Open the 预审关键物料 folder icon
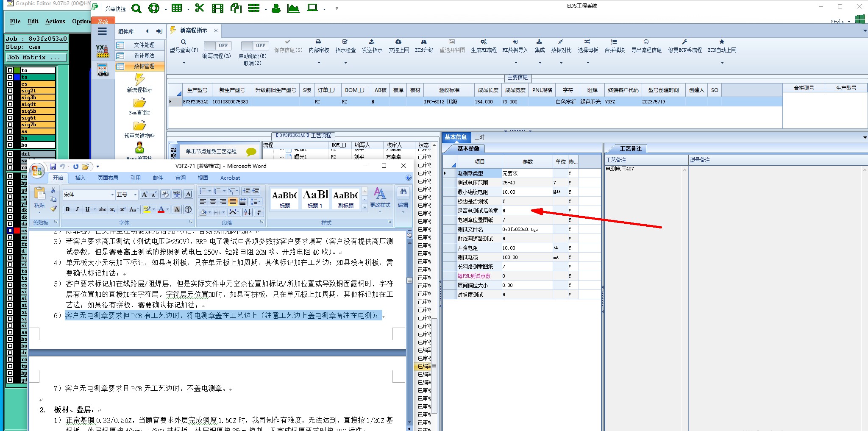The image size is (868, 431). click(139, 126)
